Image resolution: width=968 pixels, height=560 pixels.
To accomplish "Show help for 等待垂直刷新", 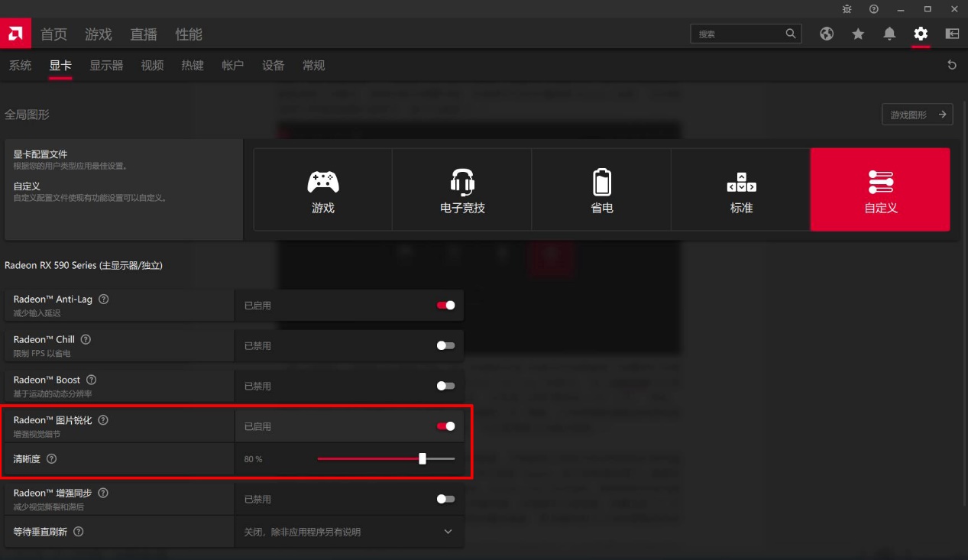I will coord(79,532).
